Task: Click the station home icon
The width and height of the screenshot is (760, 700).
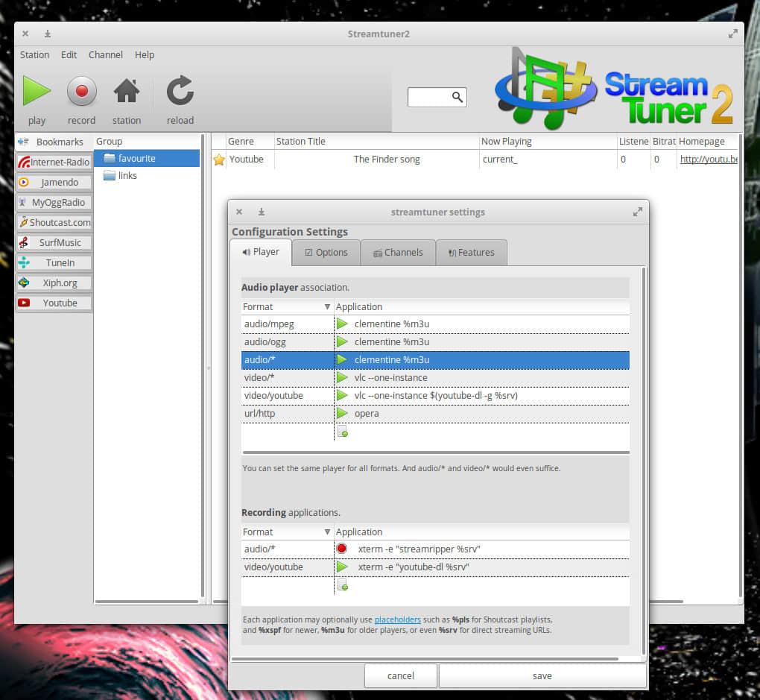Action: tap(127, 92)
